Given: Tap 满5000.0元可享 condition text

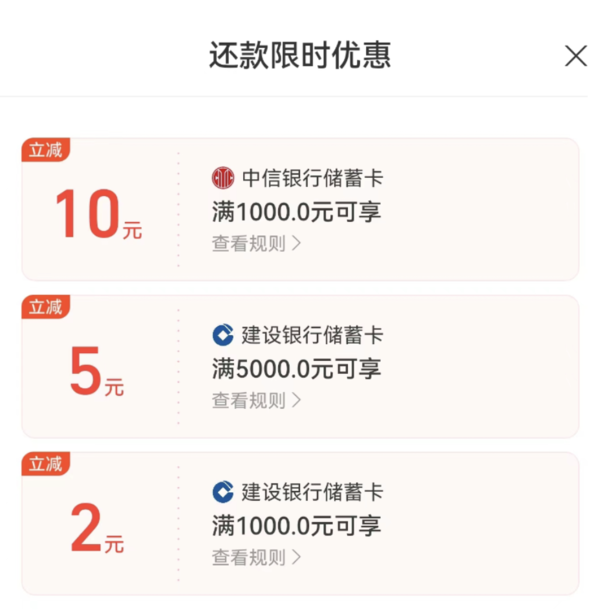Looking at the screenshot, I should click(296, 368).
